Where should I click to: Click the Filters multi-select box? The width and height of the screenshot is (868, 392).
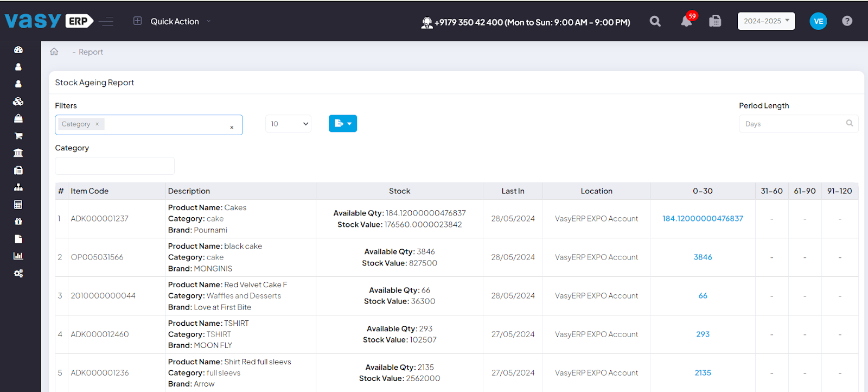[x=149, y=125]
